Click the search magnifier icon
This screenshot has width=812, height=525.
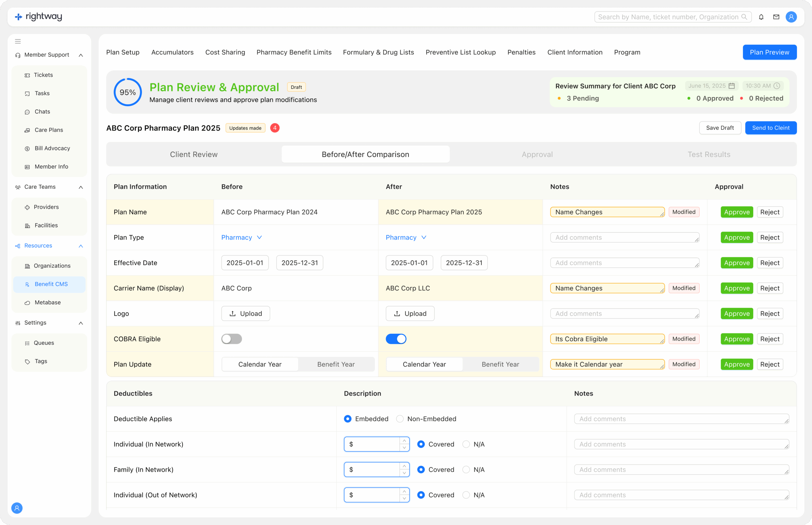click(x=744, y=17)
